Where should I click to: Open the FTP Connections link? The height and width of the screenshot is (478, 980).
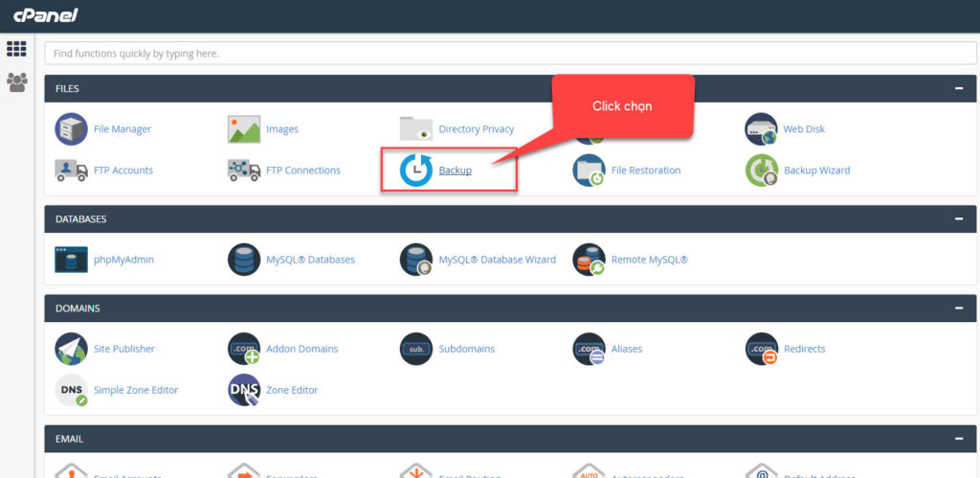coord(303,171)
